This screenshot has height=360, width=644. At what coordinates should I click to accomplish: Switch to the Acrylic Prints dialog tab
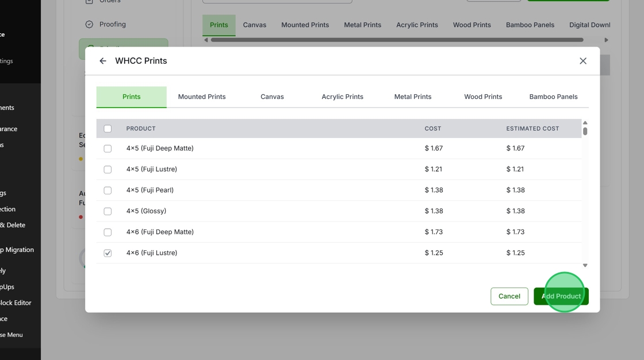tap(342, 97)
